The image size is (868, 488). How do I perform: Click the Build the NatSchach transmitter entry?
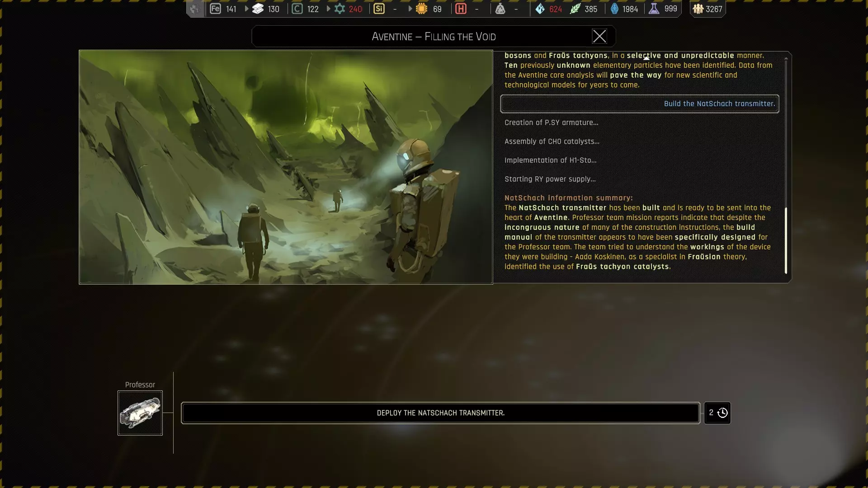[639, 104]
